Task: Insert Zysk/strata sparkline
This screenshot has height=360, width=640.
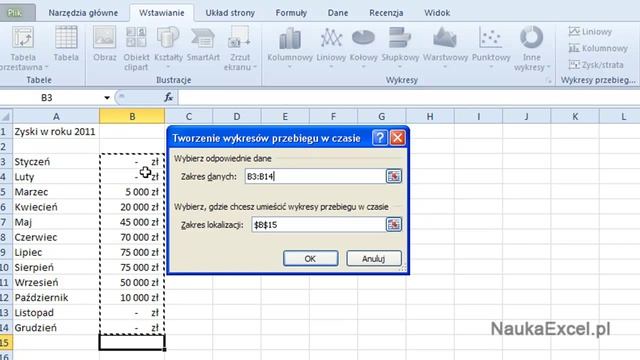Action: point(596,64)
